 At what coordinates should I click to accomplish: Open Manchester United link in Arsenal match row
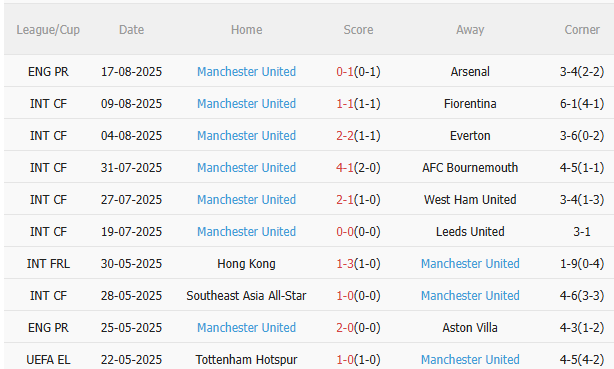[246, 72]
